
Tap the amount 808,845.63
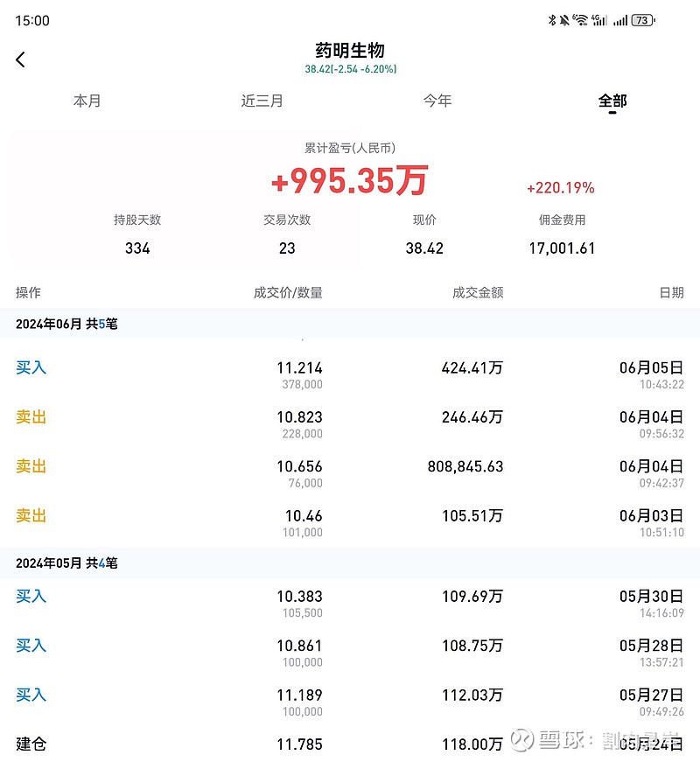[x=465, y=466]
